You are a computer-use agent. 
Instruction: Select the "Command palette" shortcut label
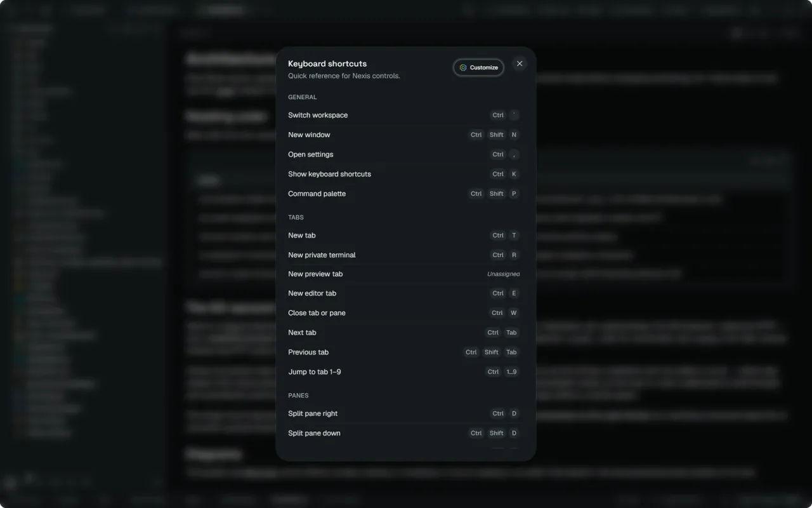317,194
